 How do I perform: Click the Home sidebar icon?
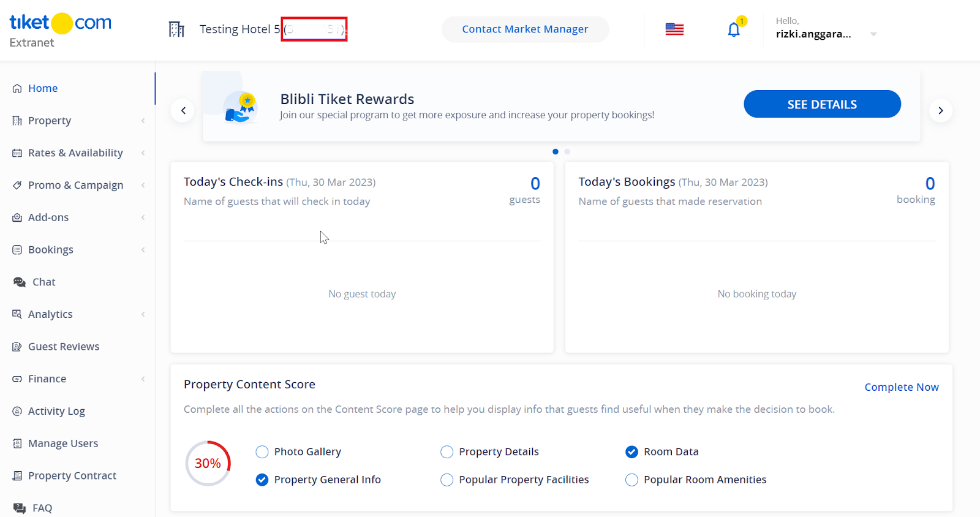point(17,88)
